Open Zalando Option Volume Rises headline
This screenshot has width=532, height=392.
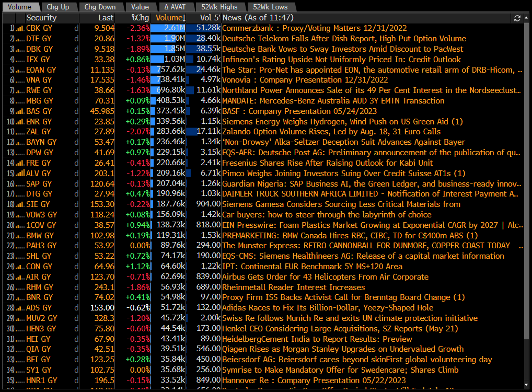click(x=331, y=132)
